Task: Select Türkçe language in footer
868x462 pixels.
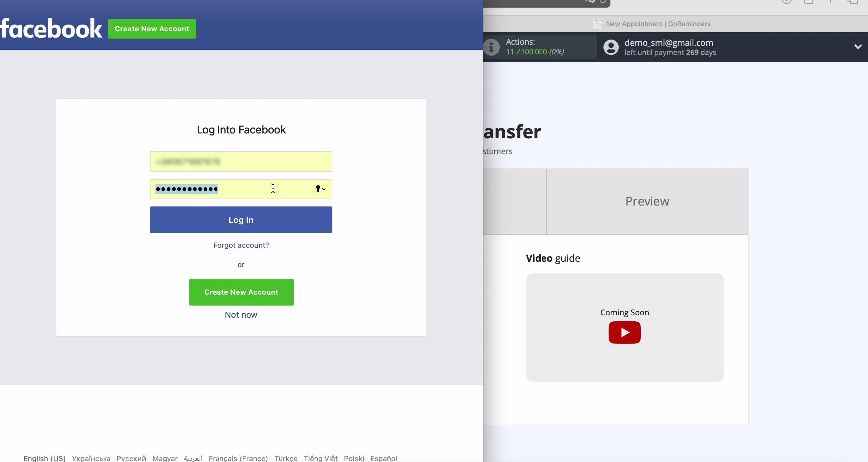Action: point(286,458)
